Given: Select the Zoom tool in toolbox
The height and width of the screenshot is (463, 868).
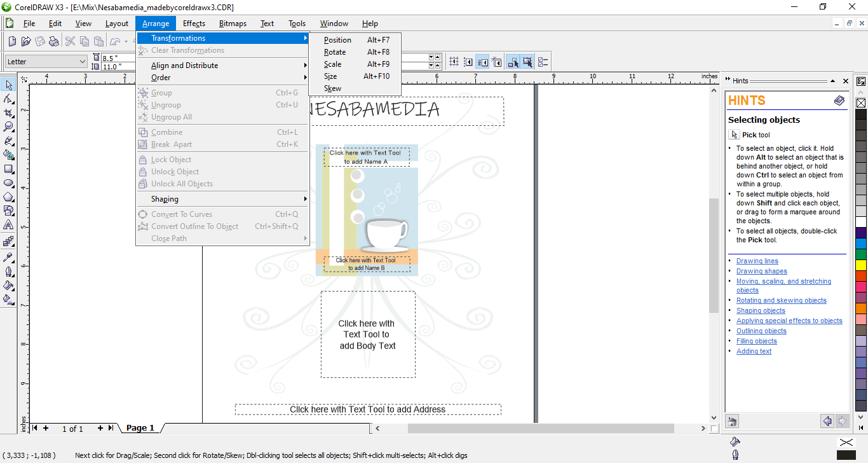Looking at the screenshot, I should (9, 127).
